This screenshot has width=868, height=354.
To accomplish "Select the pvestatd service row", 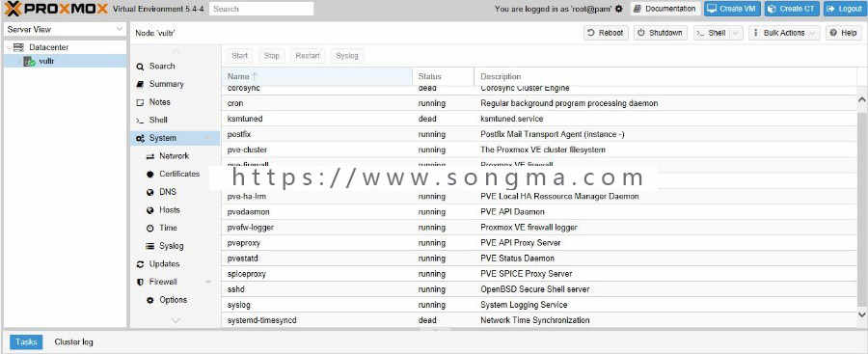I will (540, 259).
